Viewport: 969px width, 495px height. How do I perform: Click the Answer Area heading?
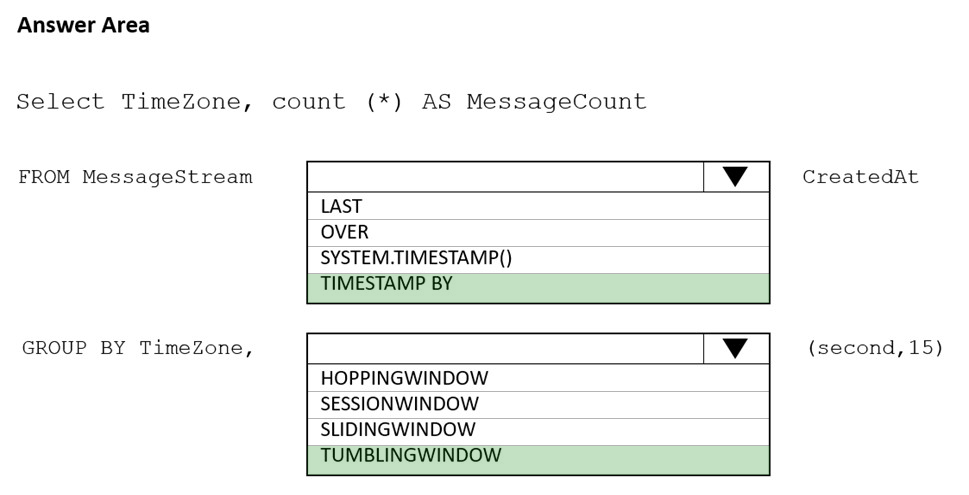point(83,25)
